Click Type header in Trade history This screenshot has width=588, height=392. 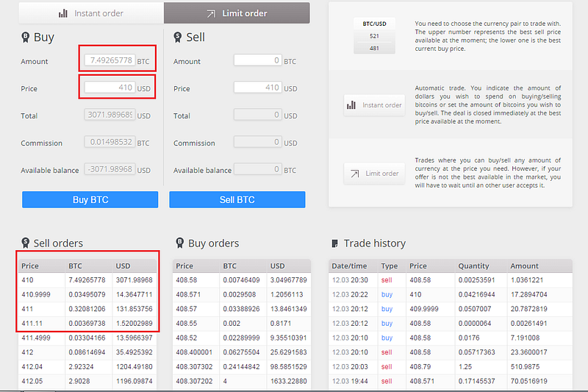pos(390,266)
